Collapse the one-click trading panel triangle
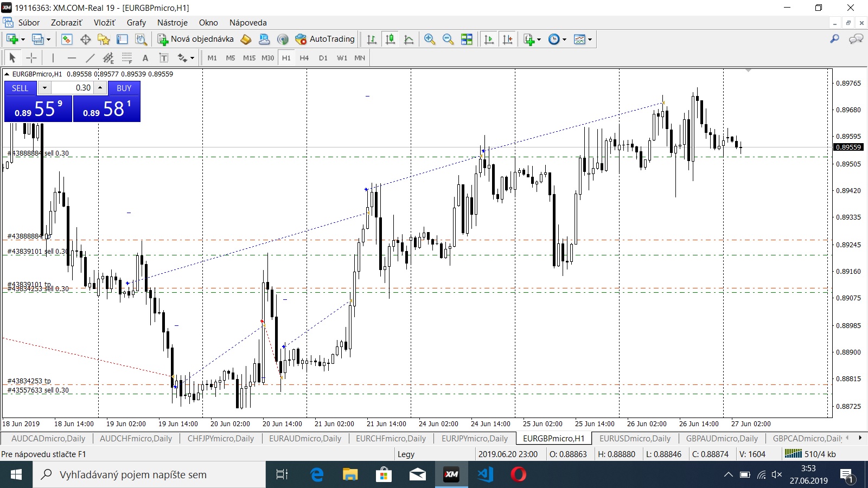868x488 pixels. click(7, 74)
